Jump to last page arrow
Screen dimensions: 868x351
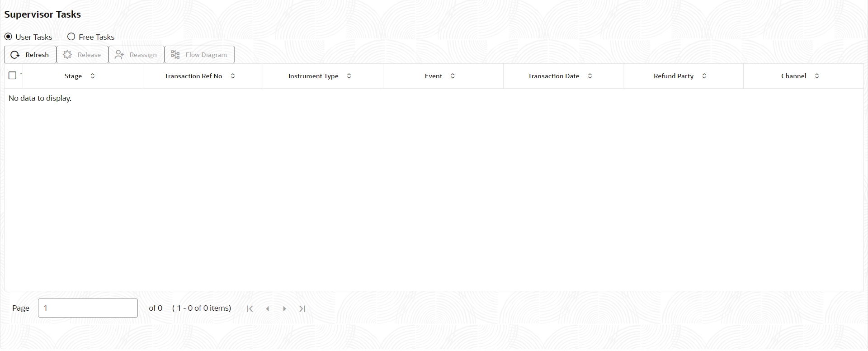(x=302, y=308)
